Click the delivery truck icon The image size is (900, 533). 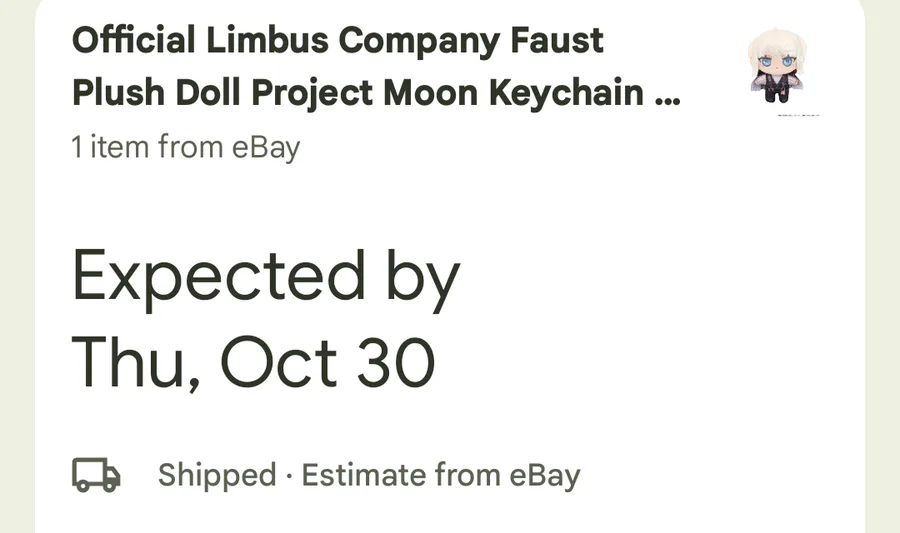[96, 475]
